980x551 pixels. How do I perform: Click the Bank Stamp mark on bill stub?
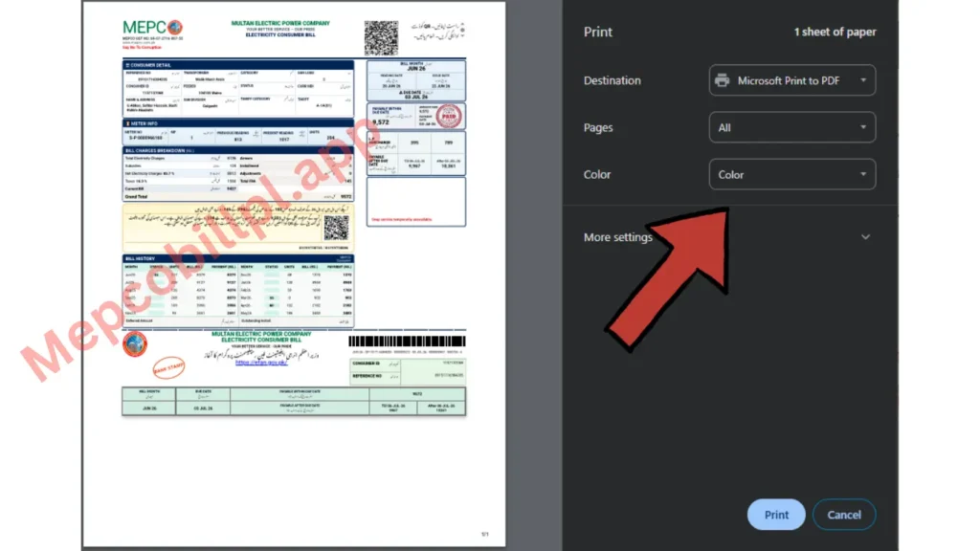(168, 366)
